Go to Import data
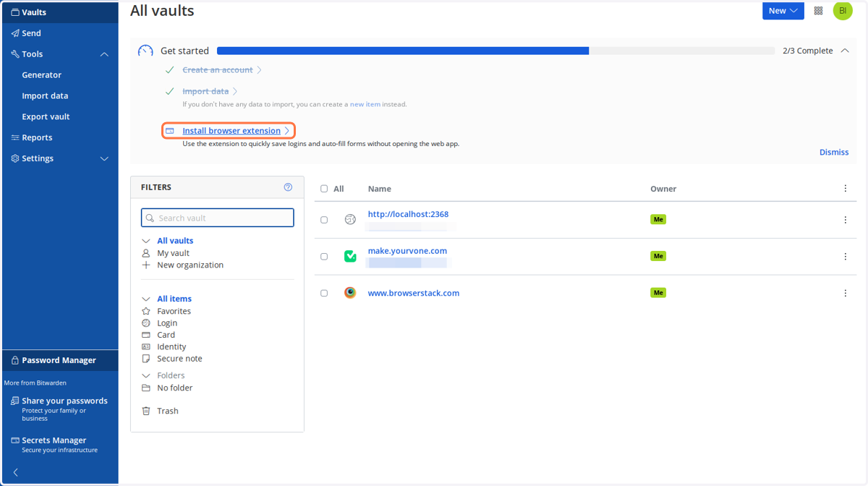The width and height of the screenshot is (868, 486). (x=45, y=95)
